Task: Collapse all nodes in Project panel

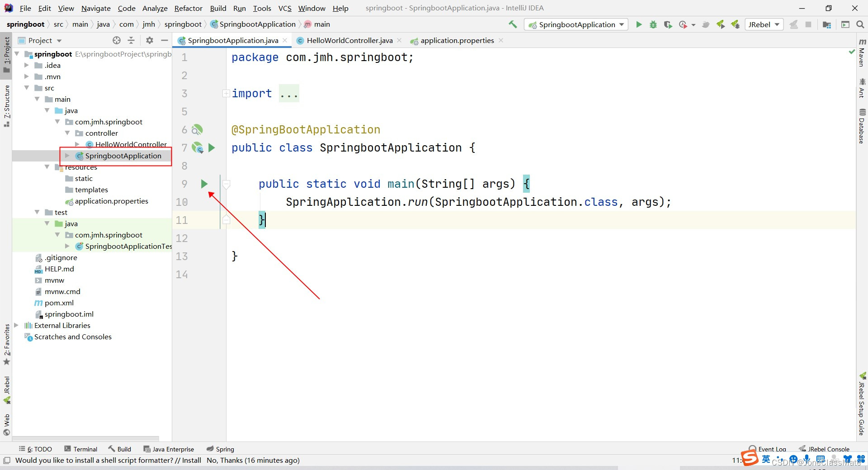Action: pos(131,40)
